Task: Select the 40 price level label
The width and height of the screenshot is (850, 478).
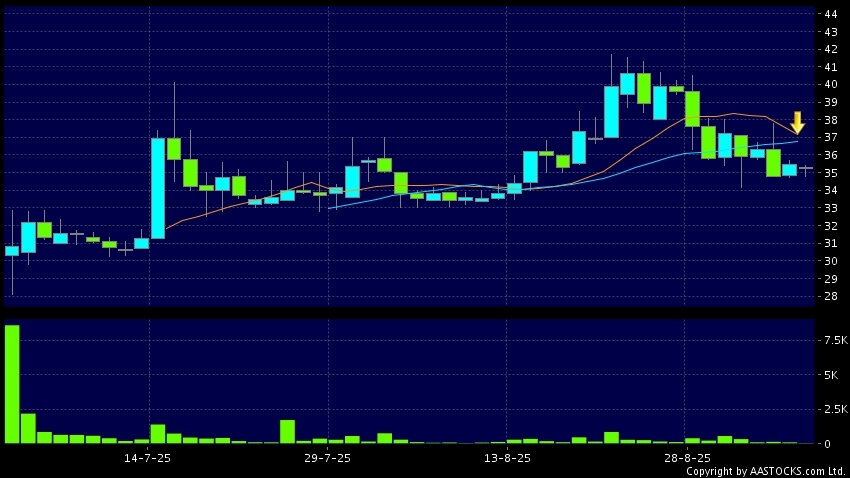Action: tap(830, 85)
